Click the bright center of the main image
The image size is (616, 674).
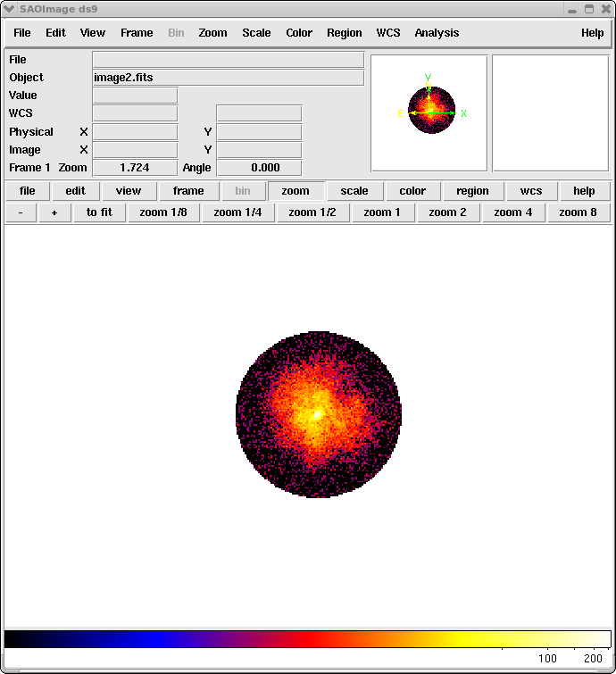(317, 414)
